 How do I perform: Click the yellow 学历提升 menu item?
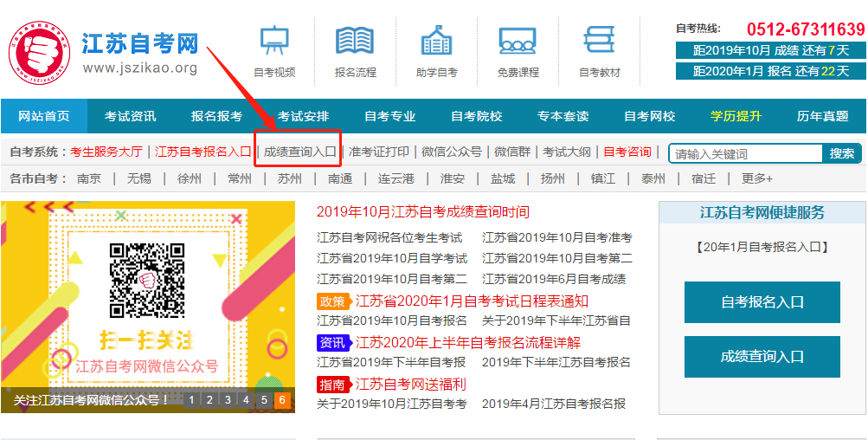point(736,116)
